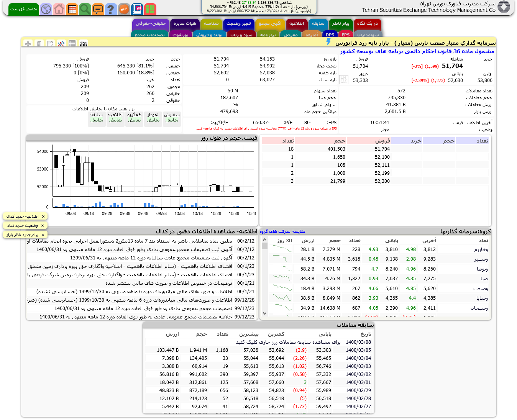
Task: Open the red 'اطلاعیه' tab
Action: click(297, 24)
